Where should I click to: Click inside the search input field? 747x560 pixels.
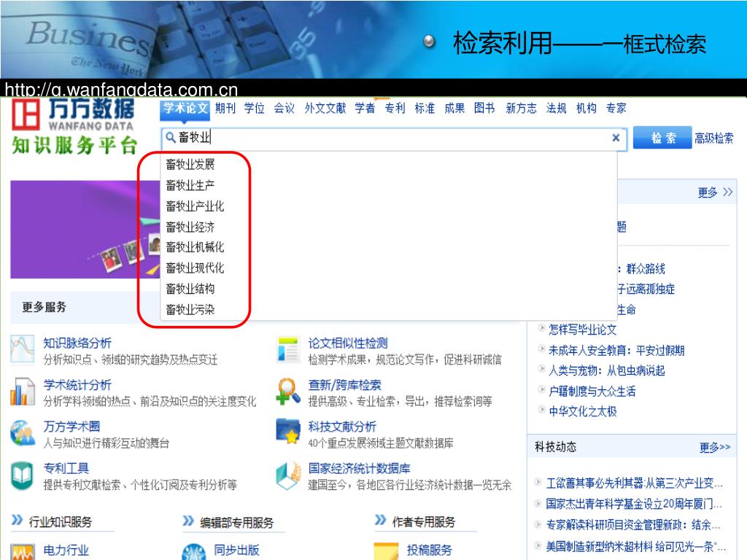394,138
